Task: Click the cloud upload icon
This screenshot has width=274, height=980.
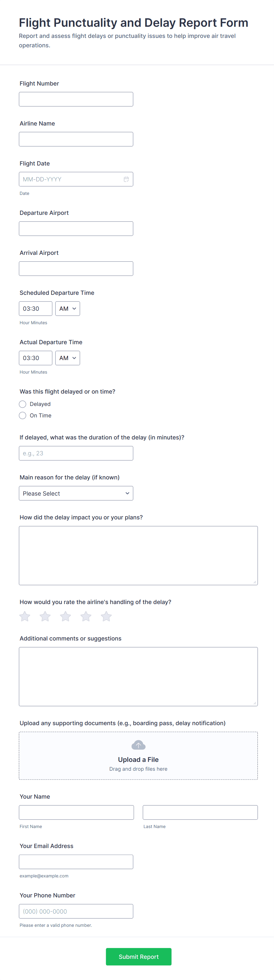Action: coord(138,745)
